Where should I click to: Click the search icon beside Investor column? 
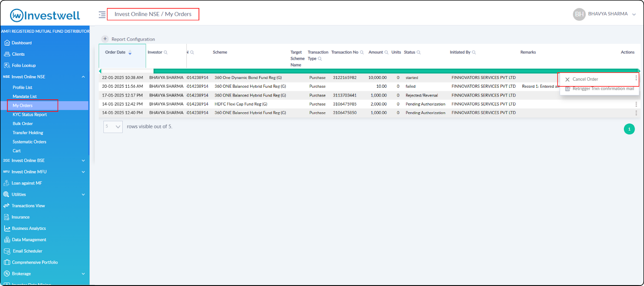click(165, 52)
